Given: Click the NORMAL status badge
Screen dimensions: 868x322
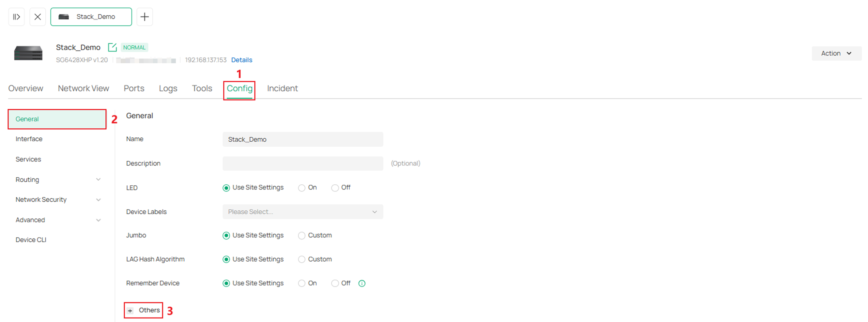Looking at the screenshot, I should coord(134,47).
